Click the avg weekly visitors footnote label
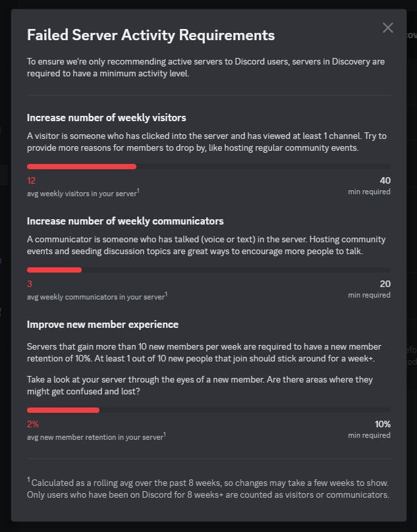Image resolution: width=417 pixels, height=532 pixels. [x=83, y=193]
